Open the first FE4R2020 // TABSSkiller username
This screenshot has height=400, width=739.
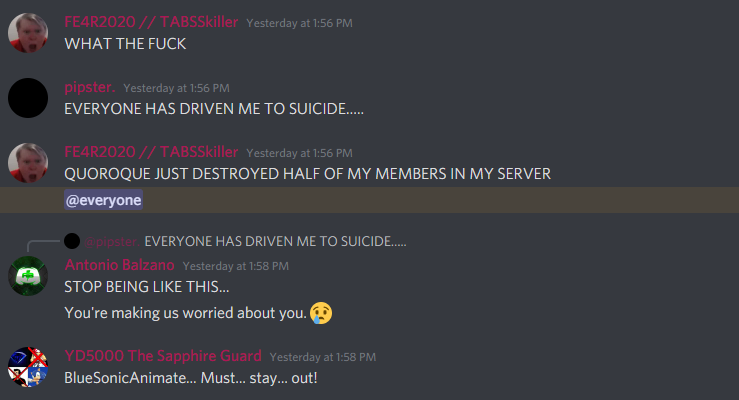point(151,22)
